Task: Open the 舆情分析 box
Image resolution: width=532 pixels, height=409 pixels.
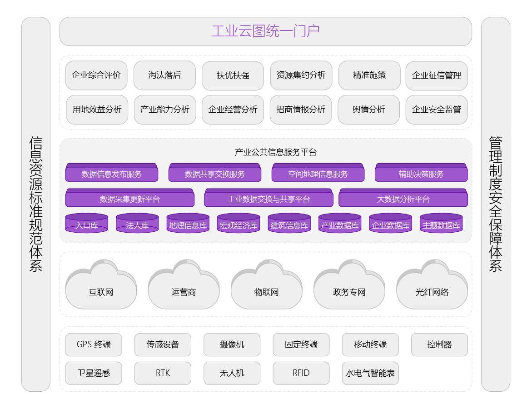Action: [369, 110]
